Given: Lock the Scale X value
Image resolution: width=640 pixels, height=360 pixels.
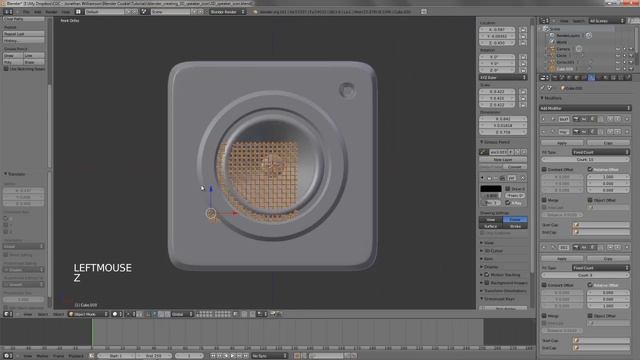Looking at the screenshot, I should (523, 92).
